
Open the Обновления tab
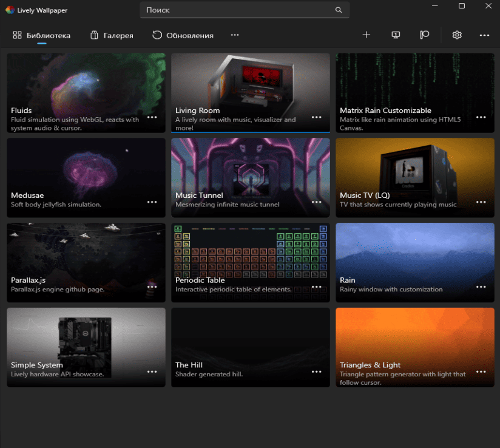click(x=183, y=35)
